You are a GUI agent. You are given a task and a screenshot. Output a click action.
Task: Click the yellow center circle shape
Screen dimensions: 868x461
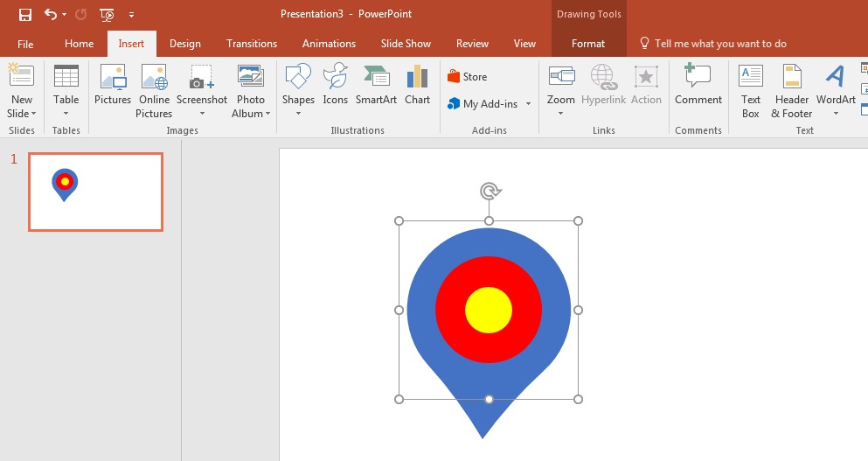click(489, 311)
